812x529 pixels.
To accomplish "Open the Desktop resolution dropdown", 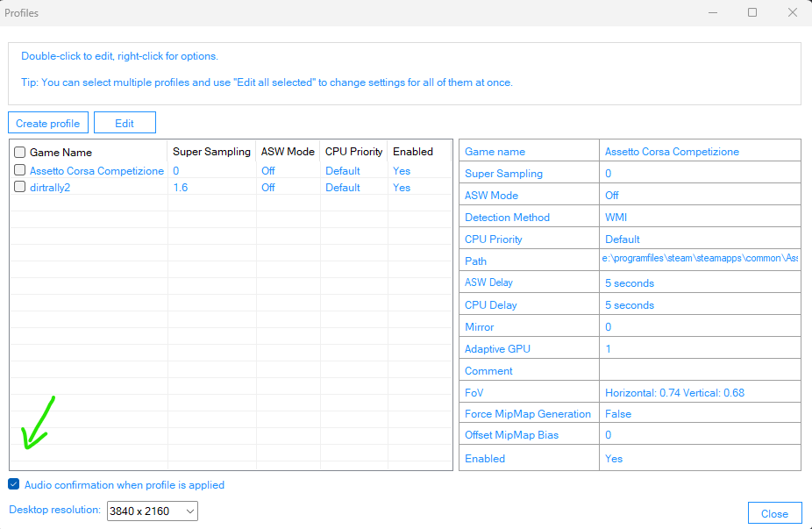I will click(153, 511).
